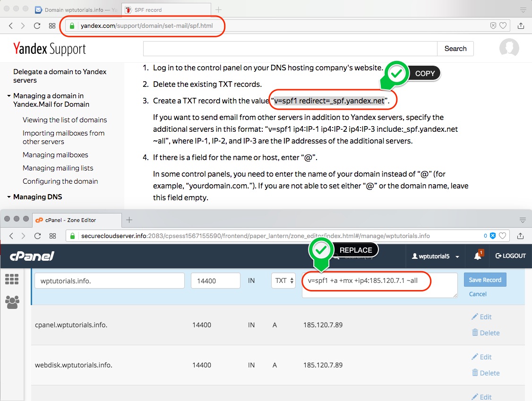532x401 pixels.
Task: Go back in the Yandex Support browser window
Action: pos(11,26)
